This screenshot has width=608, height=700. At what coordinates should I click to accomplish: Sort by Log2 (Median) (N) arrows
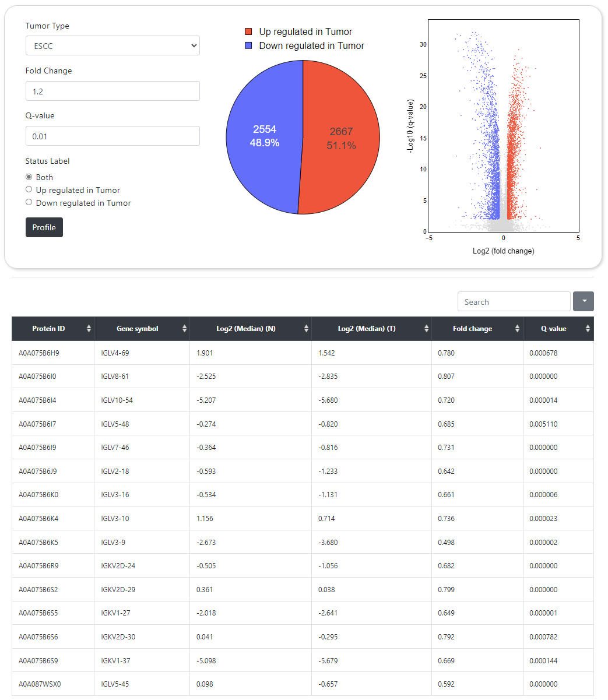(x=306, y=329)
